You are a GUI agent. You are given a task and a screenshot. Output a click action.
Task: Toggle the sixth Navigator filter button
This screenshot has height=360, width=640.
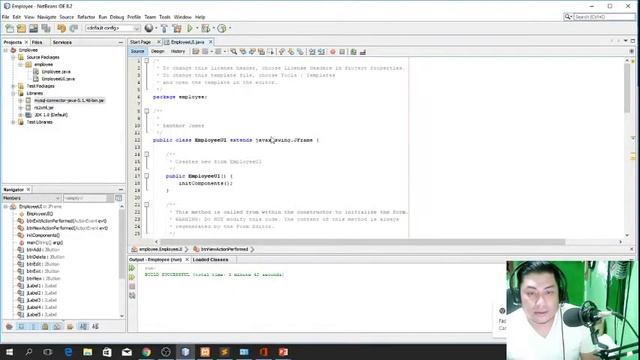70,326
